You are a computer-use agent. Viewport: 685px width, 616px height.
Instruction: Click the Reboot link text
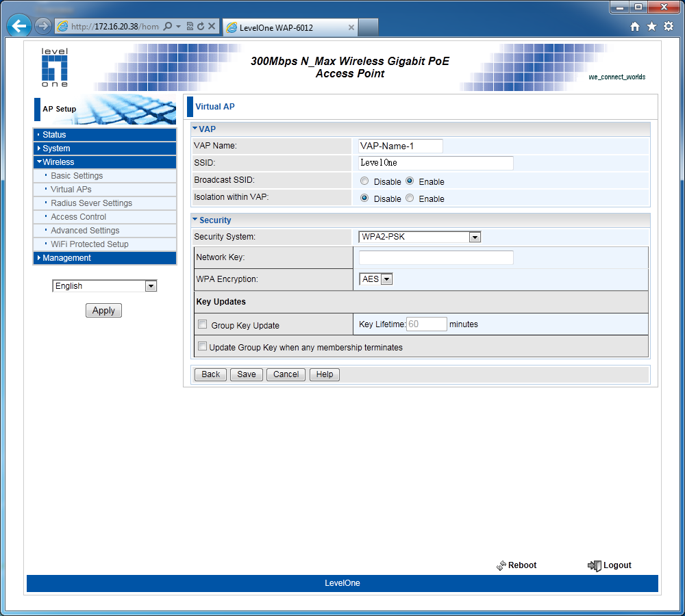coord(522,565)
